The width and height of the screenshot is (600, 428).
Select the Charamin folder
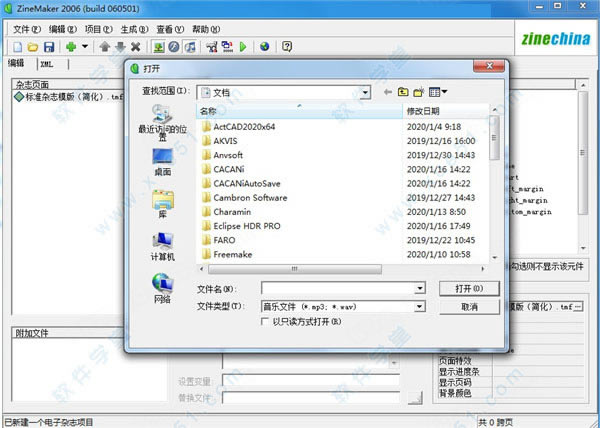[x=227, y=212]
